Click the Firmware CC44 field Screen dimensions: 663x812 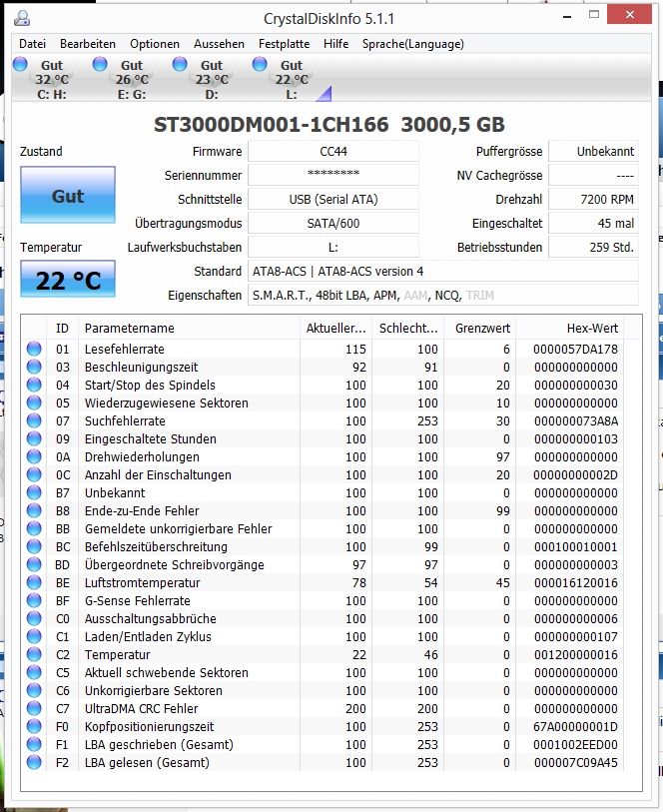click(333, 151)
